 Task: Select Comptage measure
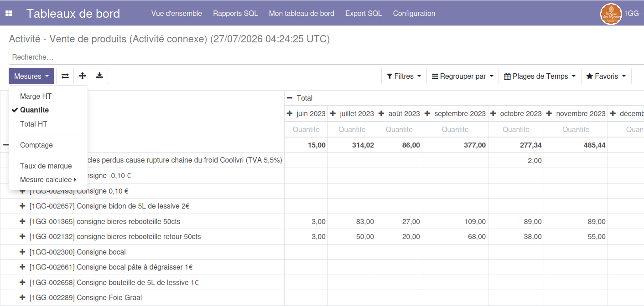(x=48, y=145)
